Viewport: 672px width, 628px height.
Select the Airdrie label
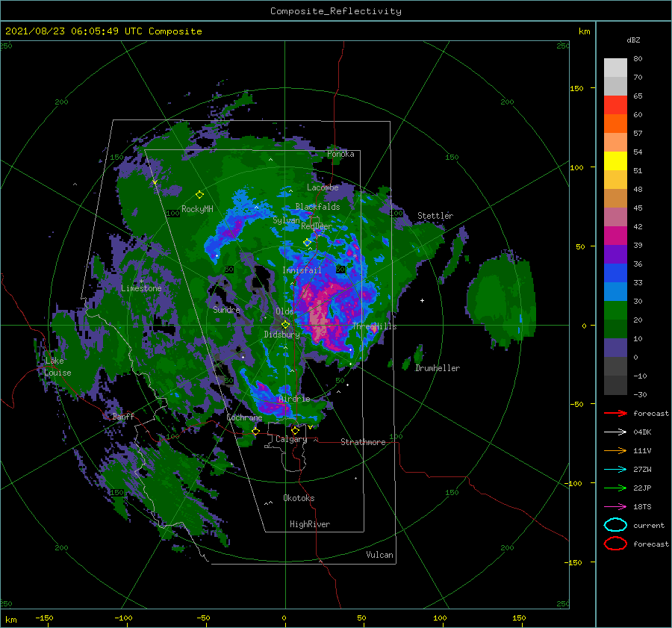point(294,399)
